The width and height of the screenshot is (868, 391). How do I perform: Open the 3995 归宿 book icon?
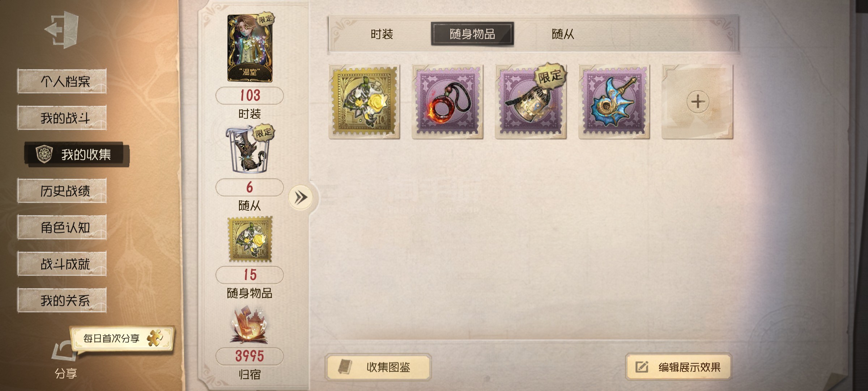click(249, 325)
